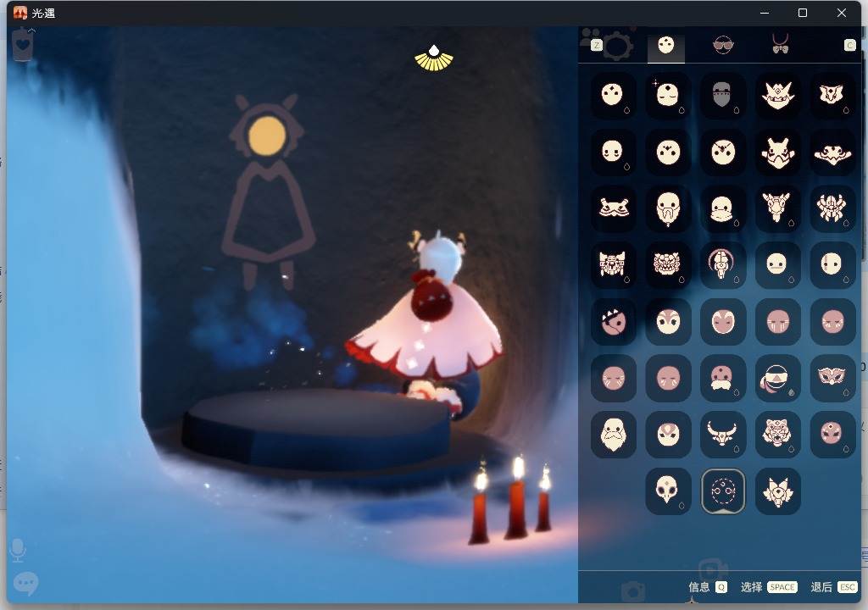Select the duck bill mask
This screenshot has height=610, width=868.
[722, 208]
